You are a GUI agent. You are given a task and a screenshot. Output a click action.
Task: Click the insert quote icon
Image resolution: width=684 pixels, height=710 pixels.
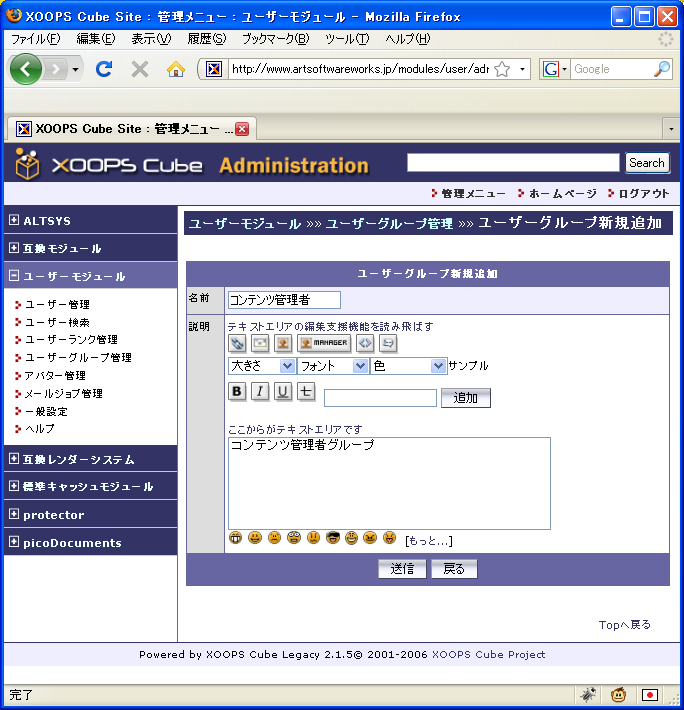coord(388,343)
